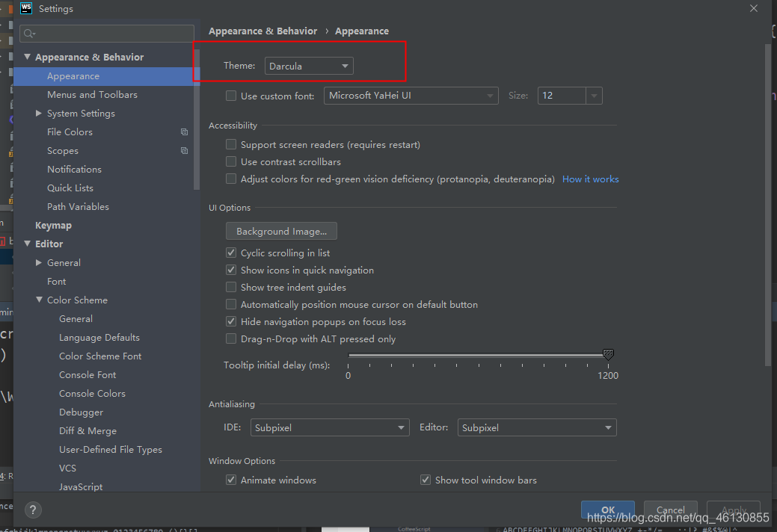The height and width of the screenshot is (532, 777).
Task: Enable Use custom font checkbox
Action: pyautogui.click(x=231, y=96)
